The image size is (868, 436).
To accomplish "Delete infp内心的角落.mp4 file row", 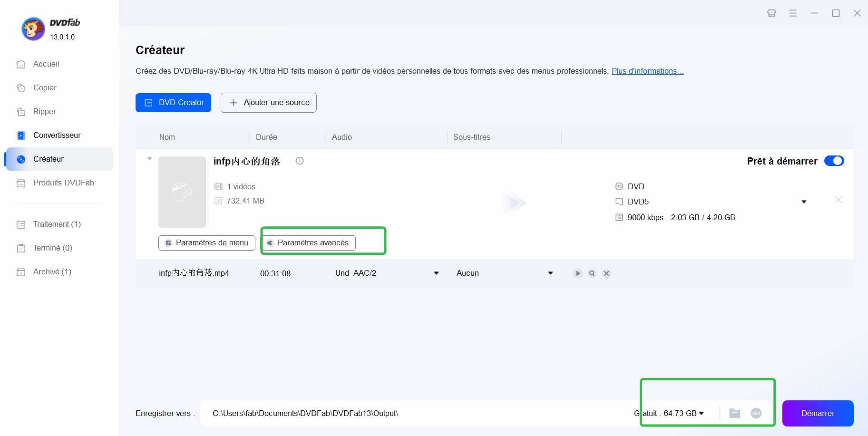I will click(x=606, y=273).
